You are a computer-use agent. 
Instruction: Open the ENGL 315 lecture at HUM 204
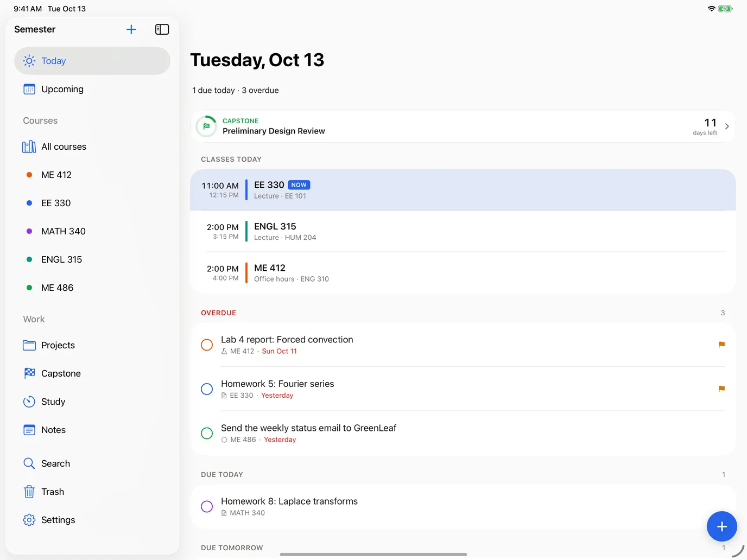[x=463, y=231]
